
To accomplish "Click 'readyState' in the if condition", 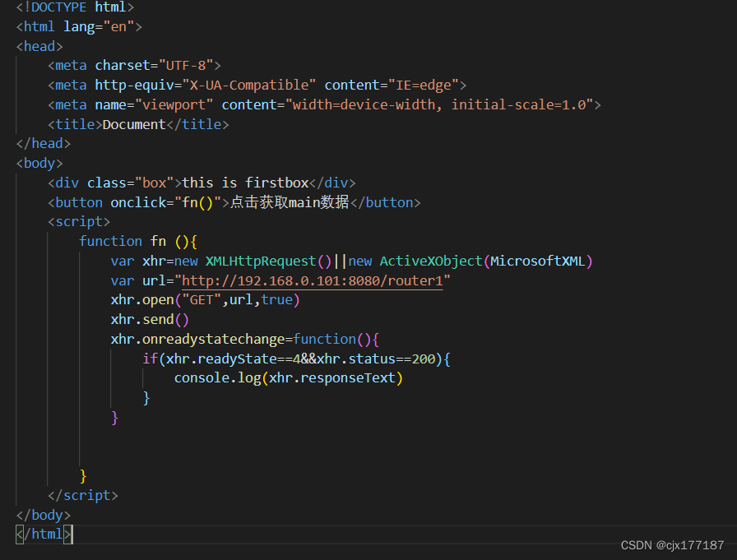I will click(x=237, y=359).
